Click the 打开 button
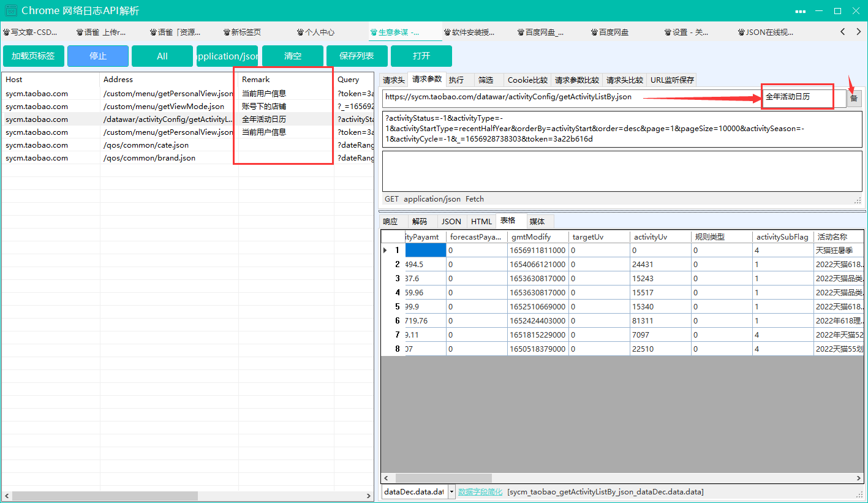The height and width of the screenshot is (503, 868). coord(421,56)
